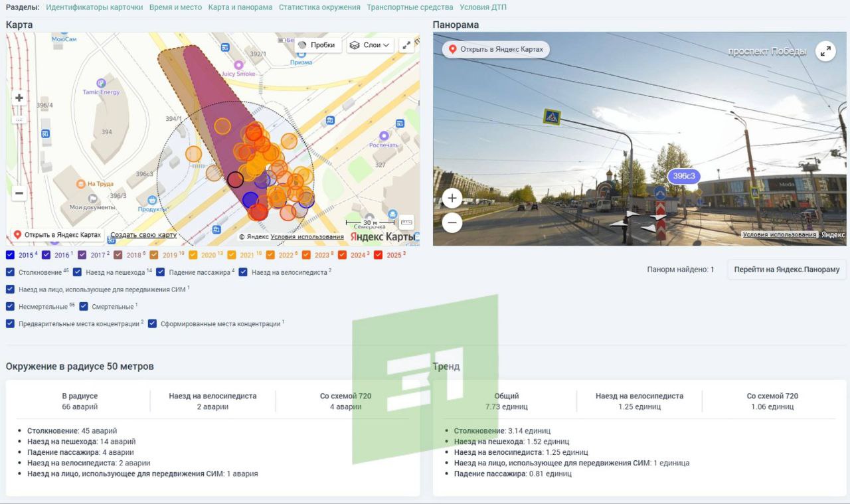This screenshot has height=504, width=850.
Task: Toggle the Наезд на пешехода checkbox
Action: [x=78, y=272]
